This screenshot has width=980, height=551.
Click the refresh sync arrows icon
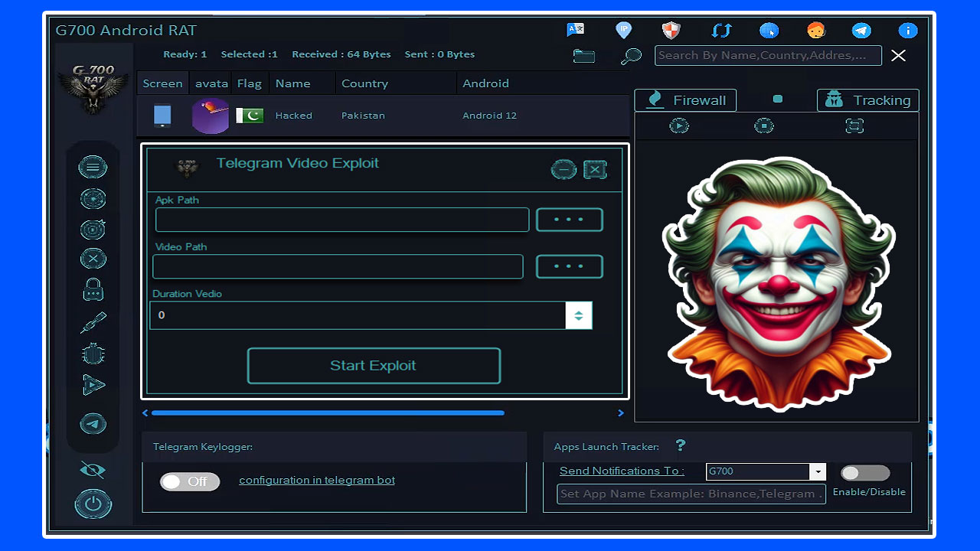pos(720,30)
